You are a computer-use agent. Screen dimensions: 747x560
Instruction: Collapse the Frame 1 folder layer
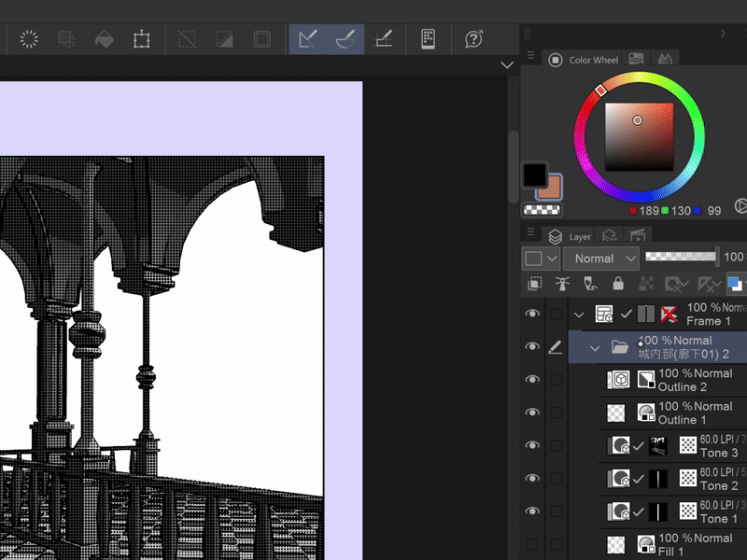tap(579, 315)
